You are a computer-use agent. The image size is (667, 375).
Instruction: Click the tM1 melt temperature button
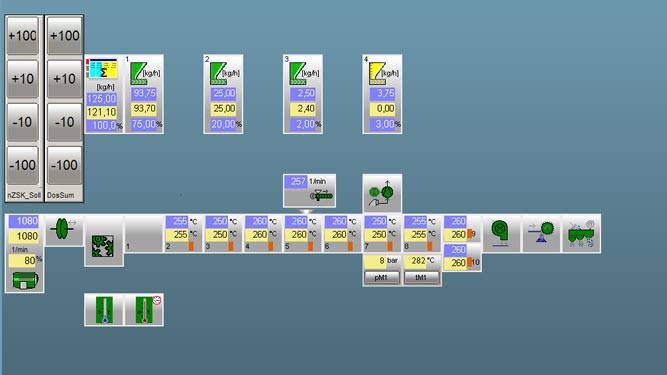421,278
